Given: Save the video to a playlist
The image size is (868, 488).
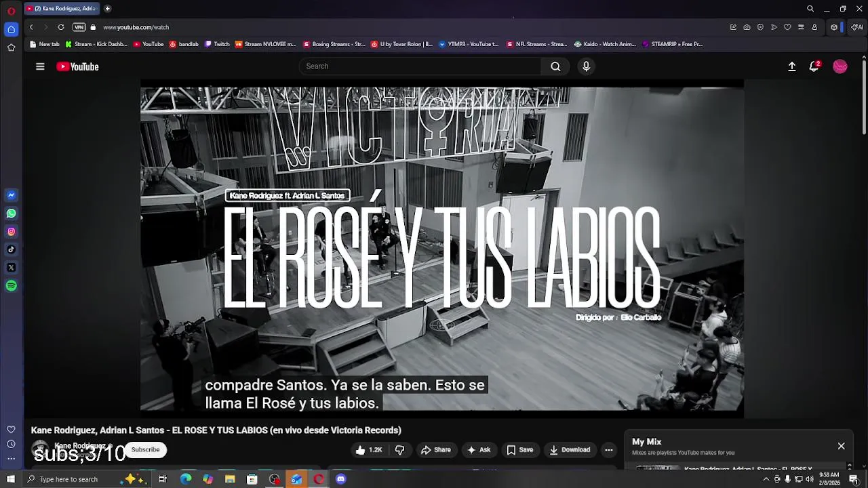Looking at the screenshot, I should 520,450.
